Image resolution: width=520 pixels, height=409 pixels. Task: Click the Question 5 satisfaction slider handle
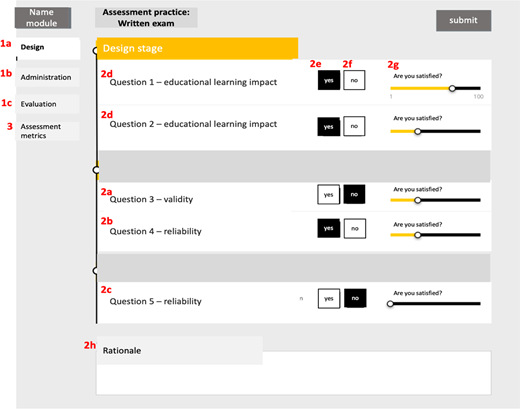click(x=390, y=304)
